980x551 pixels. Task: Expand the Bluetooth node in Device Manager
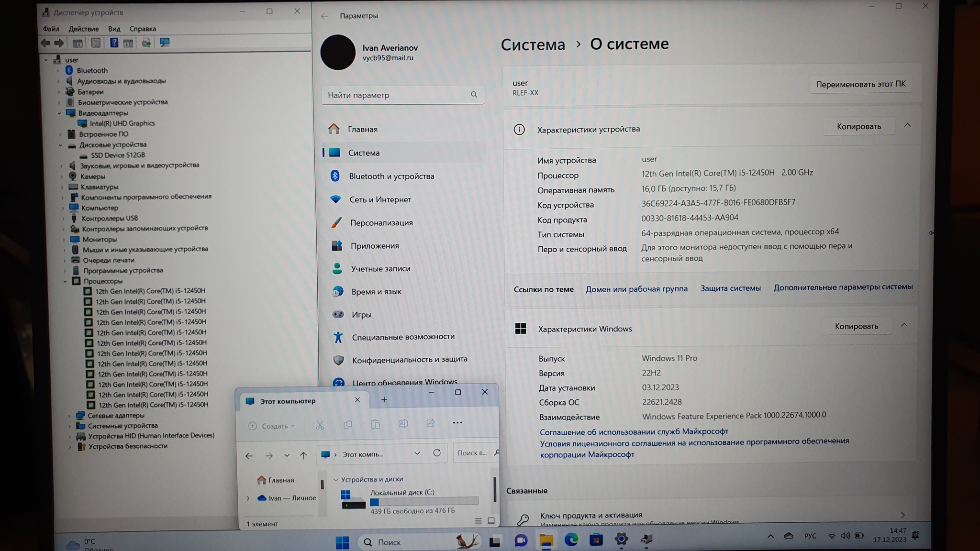pyautogui.click(x=58, y=70)
